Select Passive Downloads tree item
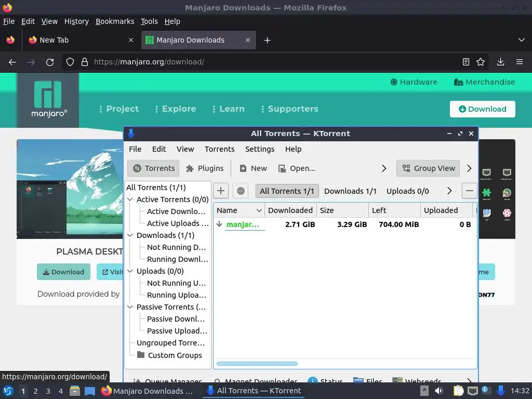Screen dimensions: 532x399 tap(176, 319)
